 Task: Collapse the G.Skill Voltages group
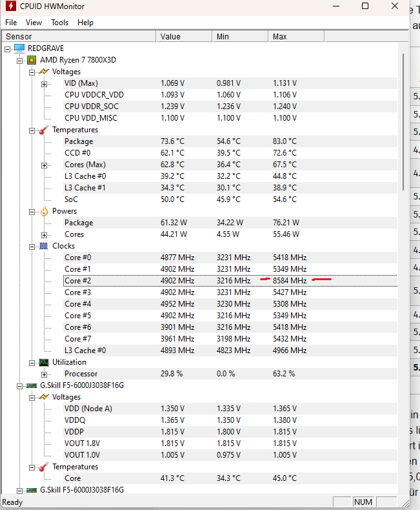(x=32, y=398)
